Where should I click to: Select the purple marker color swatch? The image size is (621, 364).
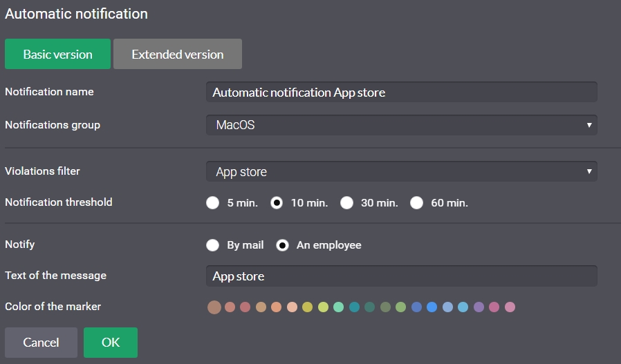(479, 307)
